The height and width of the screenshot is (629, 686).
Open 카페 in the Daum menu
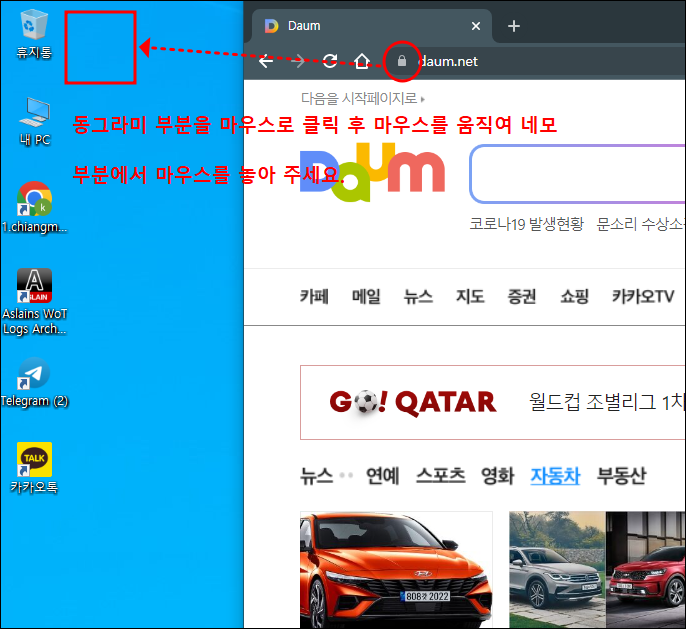point(314,297)
